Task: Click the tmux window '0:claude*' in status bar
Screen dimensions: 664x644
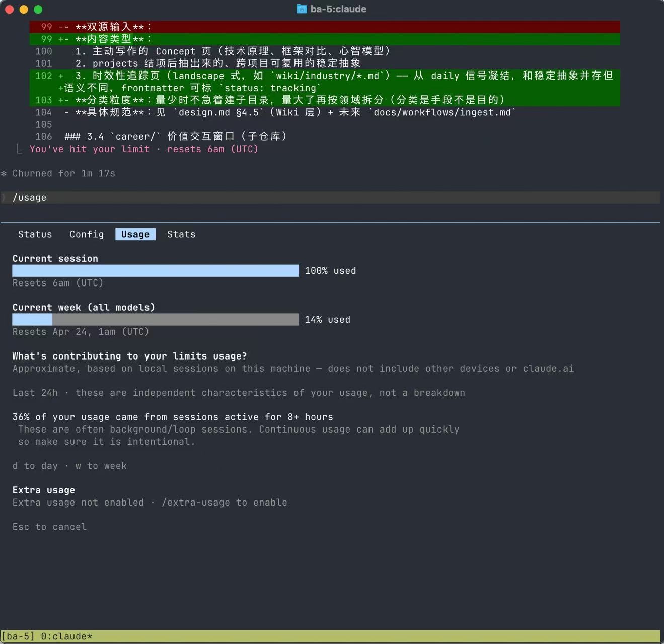Action: (x=66, y=636)
